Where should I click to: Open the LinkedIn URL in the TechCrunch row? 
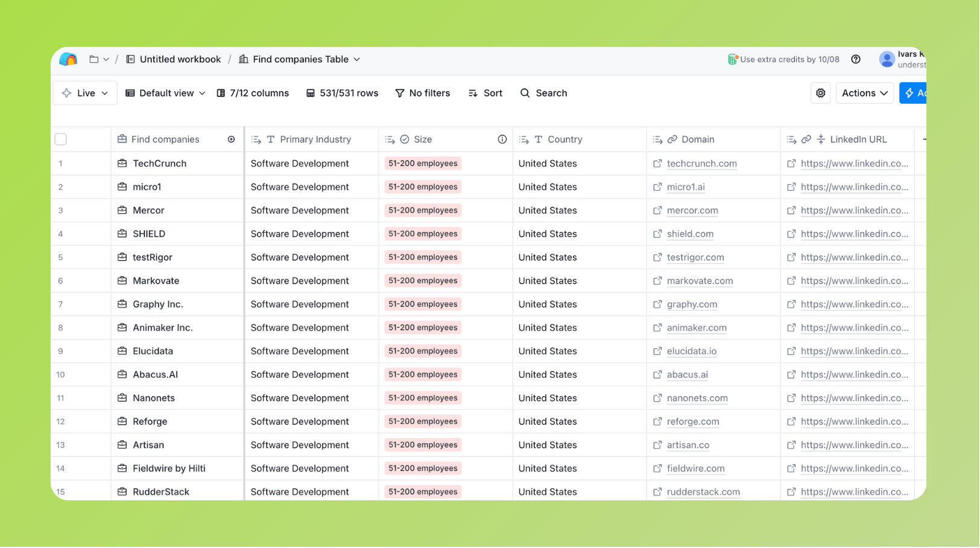click(x=855, y=164)
